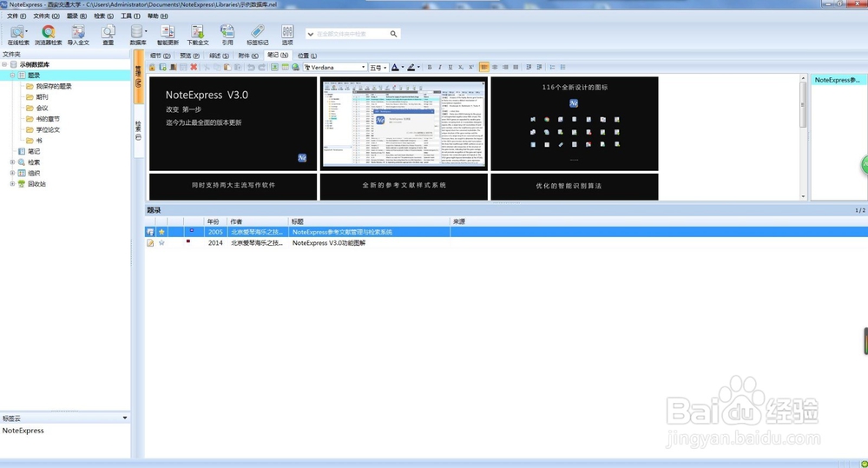868x468 pixels.
Task: Expand the 检索 tree node
Action: point(12,162)
